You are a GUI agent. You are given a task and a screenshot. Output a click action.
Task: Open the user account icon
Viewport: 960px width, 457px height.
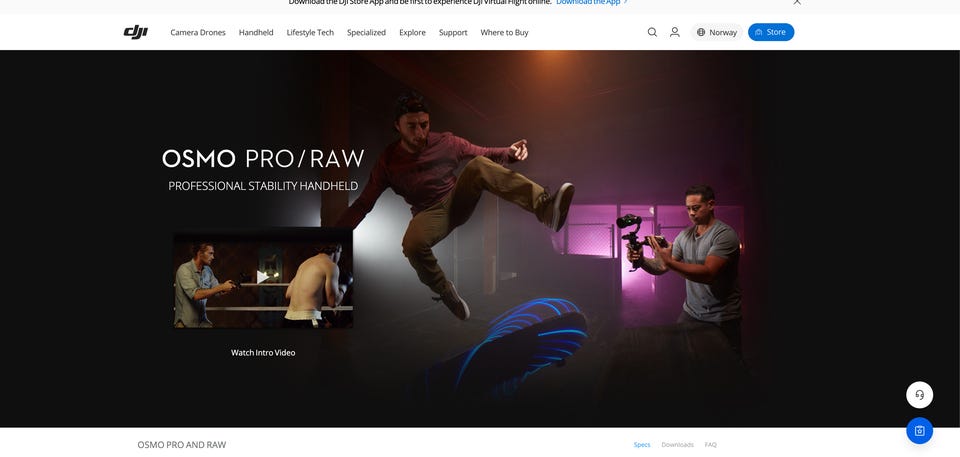(675, 32)
